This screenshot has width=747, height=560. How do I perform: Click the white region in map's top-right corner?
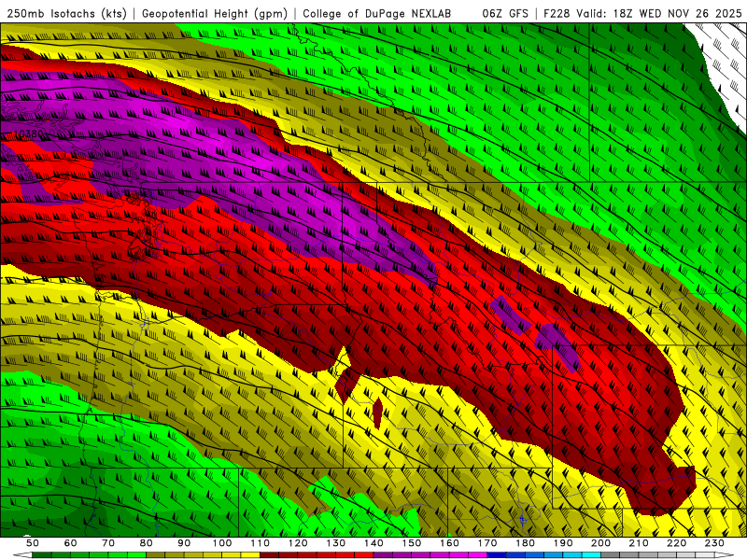726,62
